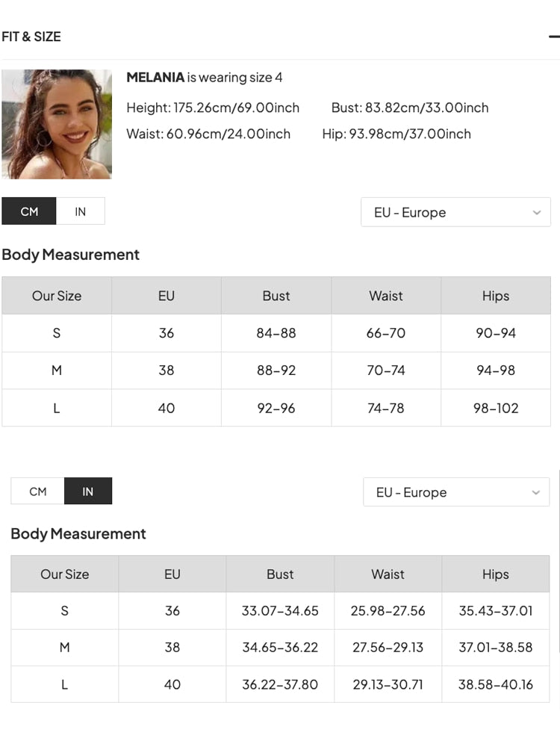This screenshot has width=560, height=747.
Task: Click the Hips header in lower table
Action: 495,574
